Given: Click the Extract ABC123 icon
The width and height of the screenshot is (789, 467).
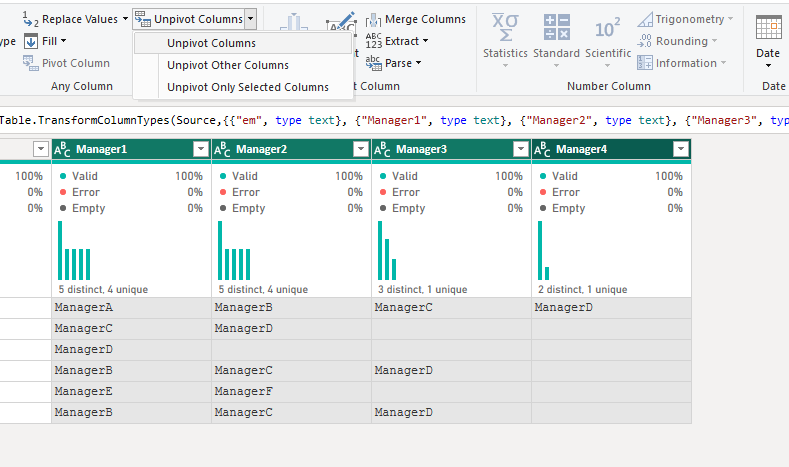Looking at the screenshot, I should point(373,41).
